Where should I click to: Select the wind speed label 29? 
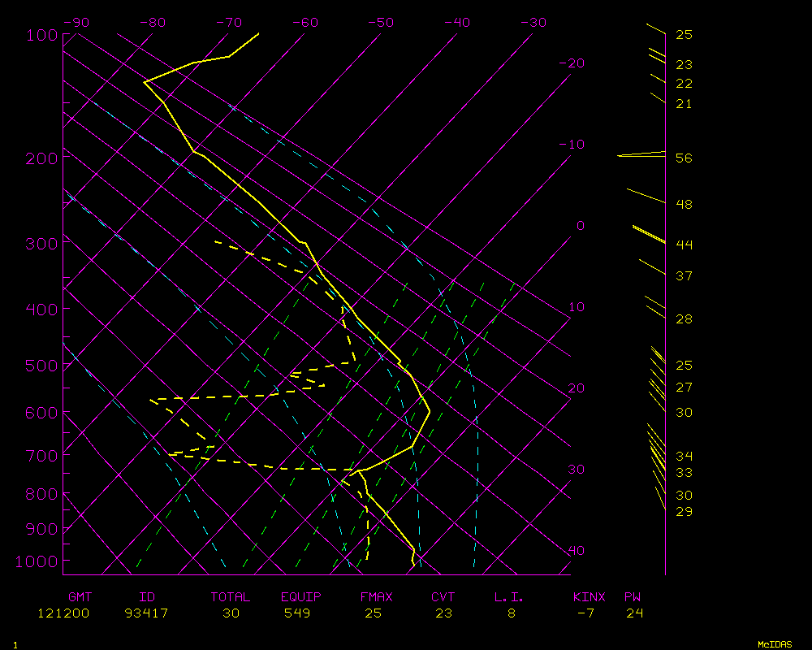pos(684,511)
